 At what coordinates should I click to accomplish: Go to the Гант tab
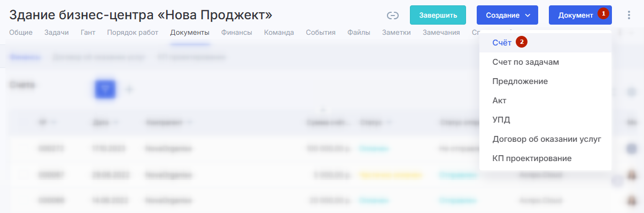tap(88, 33)
